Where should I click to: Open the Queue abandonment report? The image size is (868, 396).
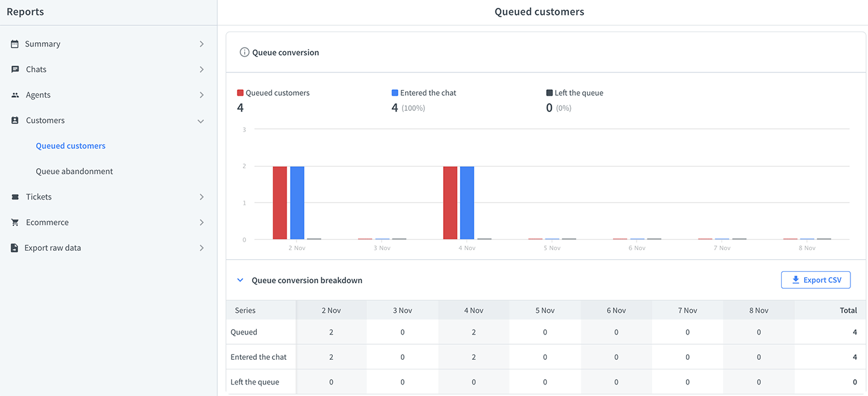click(x=74, y=171)
